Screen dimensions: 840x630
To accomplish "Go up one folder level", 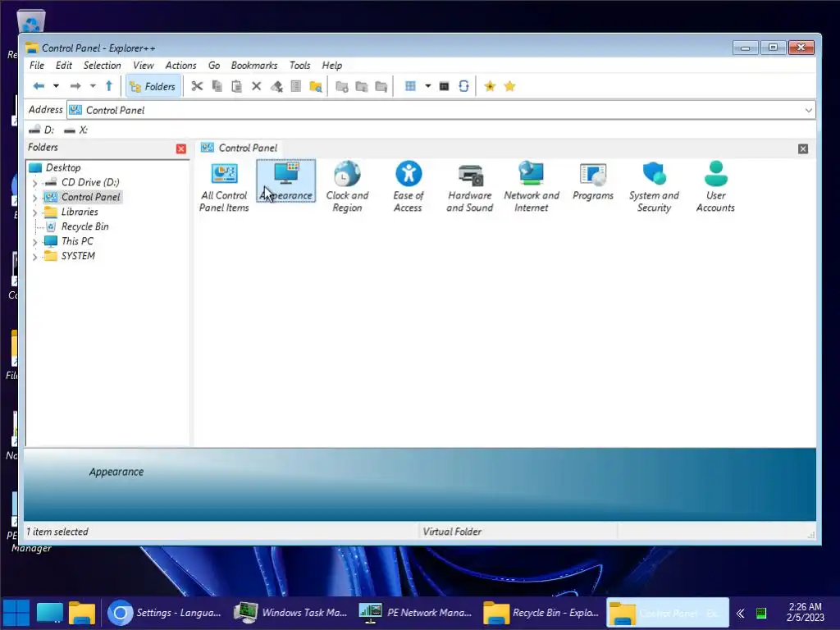I will coord(109,86).
